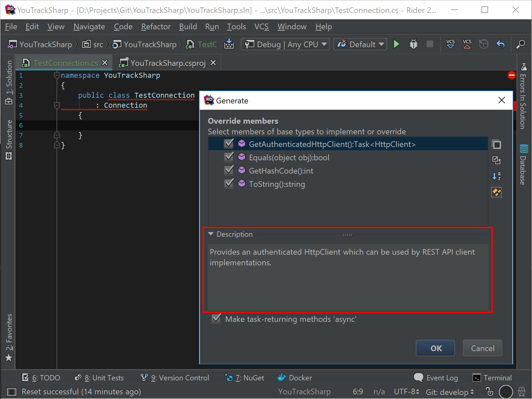Uncheck Equals(object obj):bool checkbox
This screenshot has height=399, width=532.
(229, 157)
